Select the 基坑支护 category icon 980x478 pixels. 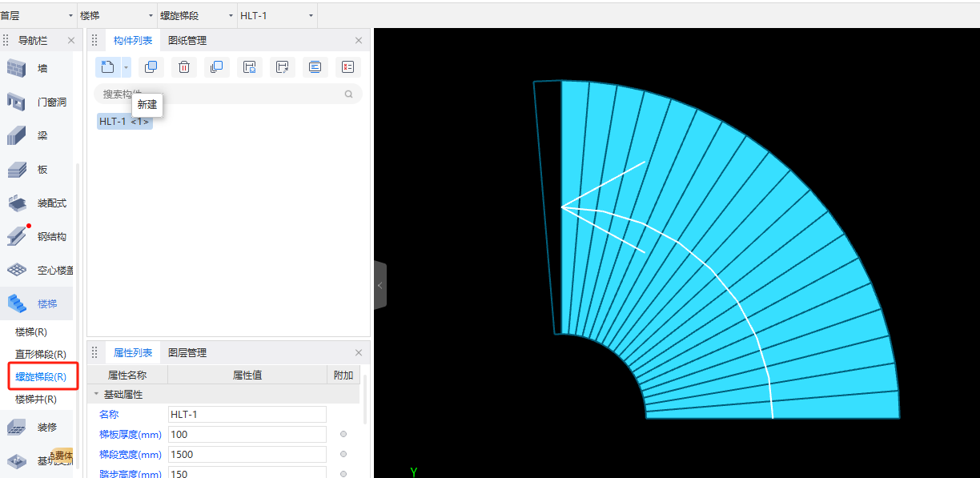coord(17,460)
